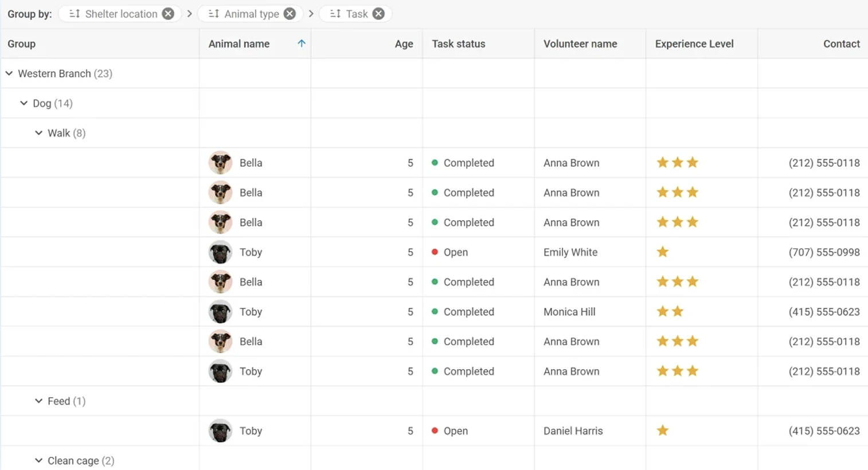Image resolution: width=868 pixels, height=470 pixels.
Task: Remove the Task grouping chip
Action: click(378, 14)
